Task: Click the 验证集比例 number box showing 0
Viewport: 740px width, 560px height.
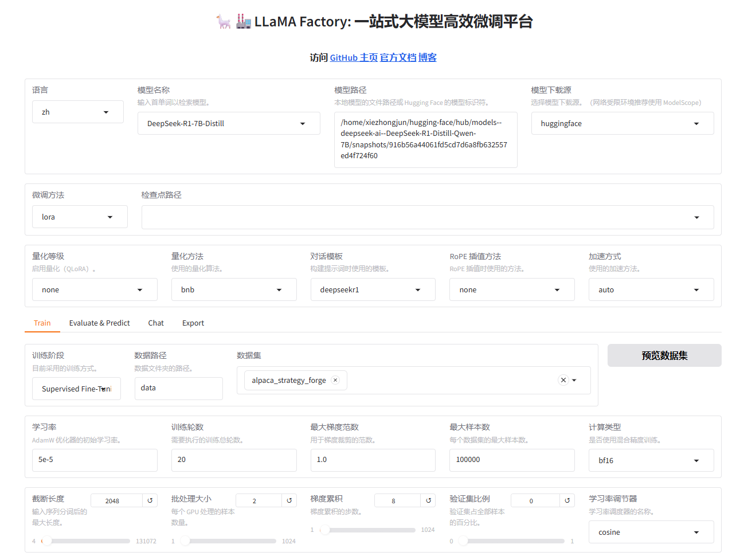Action: pos(535,500)
